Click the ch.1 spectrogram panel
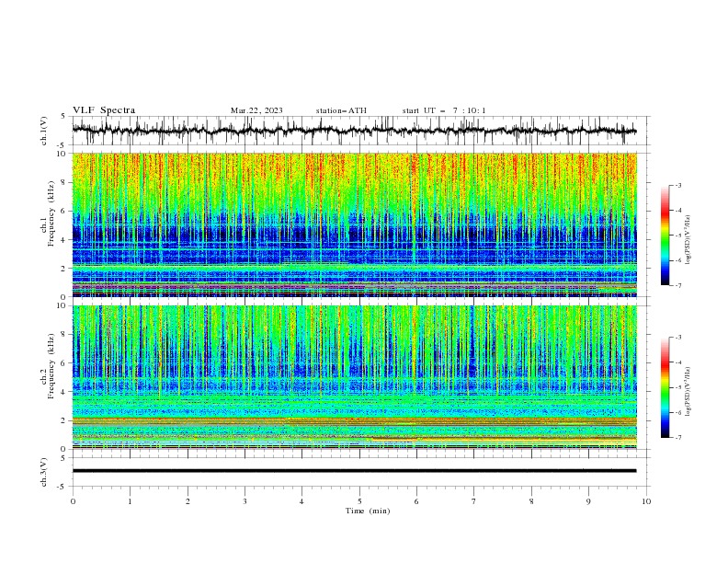Image resolution: width=728 pixels, height=563 pixels. pos(354,224)
